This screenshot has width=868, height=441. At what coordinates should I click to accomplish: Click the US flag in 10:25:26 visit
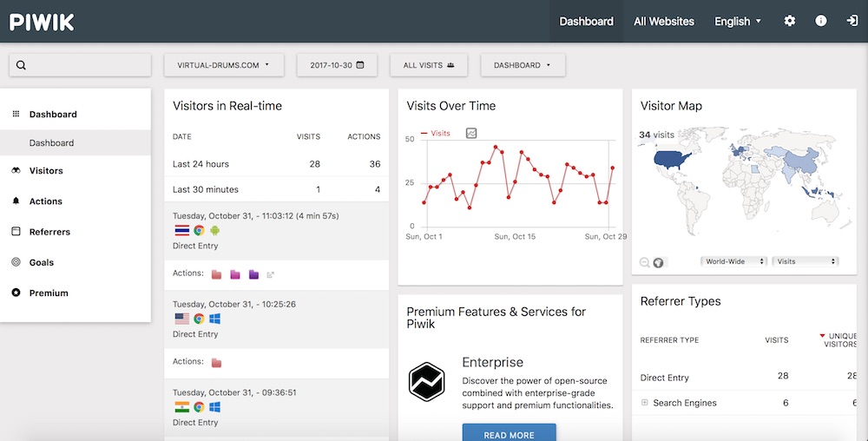(x=181, y=319)
